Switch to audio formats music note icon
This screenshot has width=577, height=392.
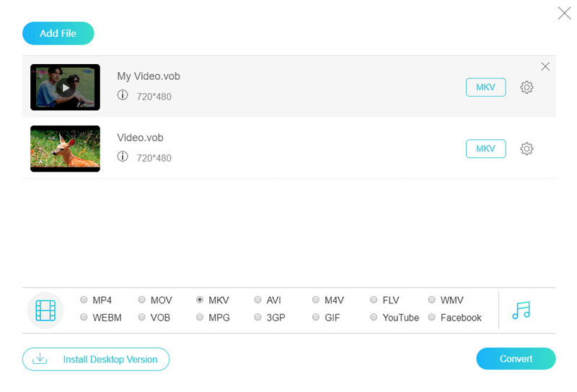(x=521, y=310)
